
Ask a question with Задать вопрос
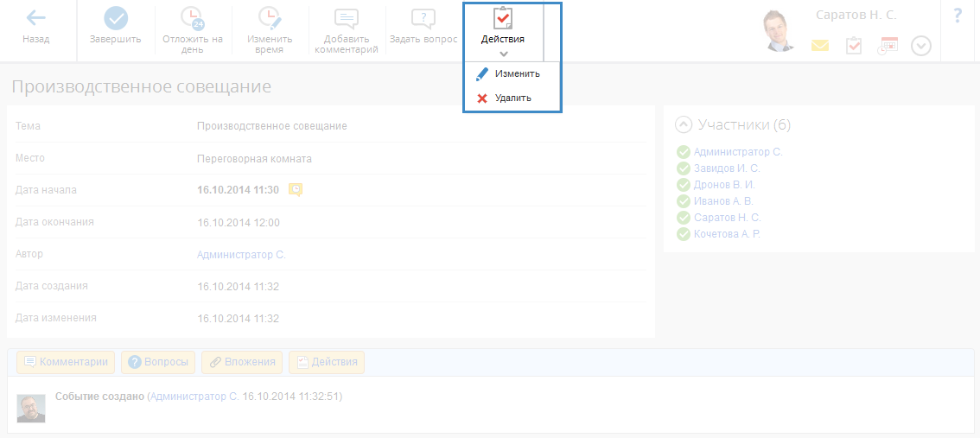[x=423, y=27]
